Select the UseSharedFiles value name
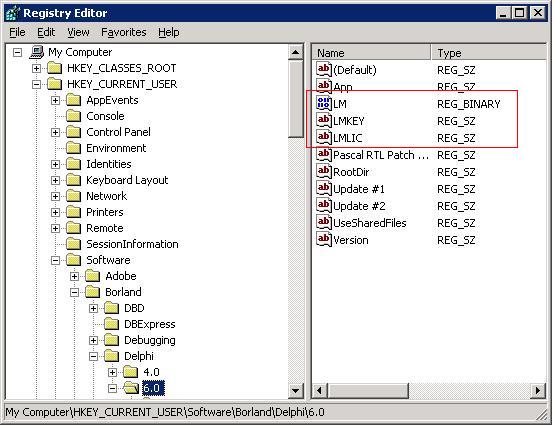The image size is (555, 427). tap(370, 223)
